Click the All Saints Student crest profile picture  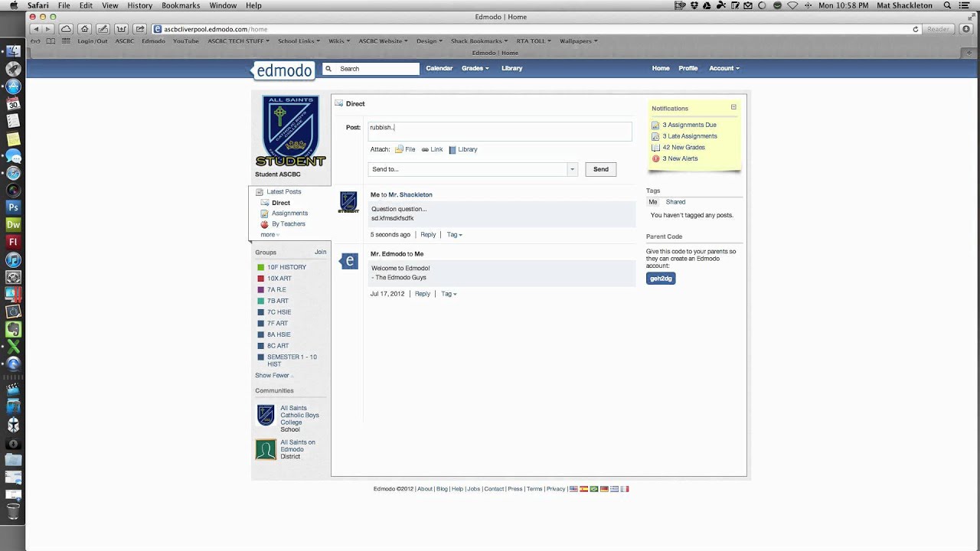[290, 131]
